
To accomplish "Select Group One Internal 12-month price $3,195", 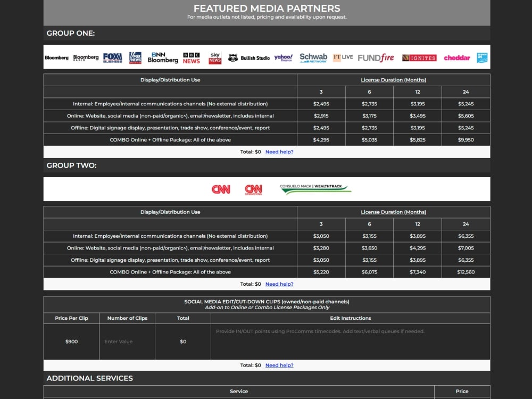I will [x=418, y=104].
